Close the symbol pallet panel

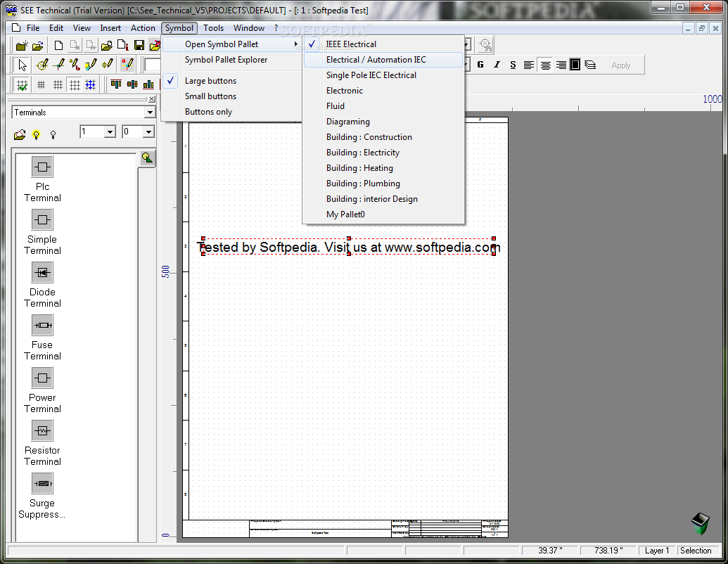click(152, 99)
